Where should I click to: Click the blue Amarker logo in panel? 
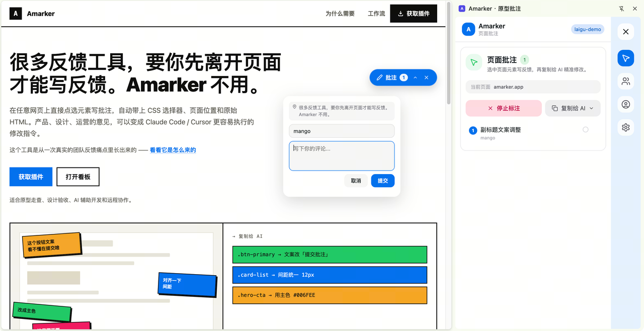(x=468, y=30)
